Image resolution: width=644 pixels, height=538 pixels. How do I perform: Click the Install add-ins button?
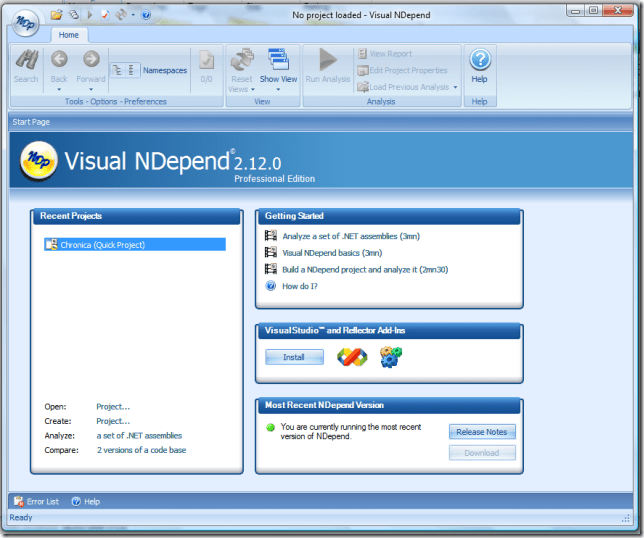[x=294, y=357]
